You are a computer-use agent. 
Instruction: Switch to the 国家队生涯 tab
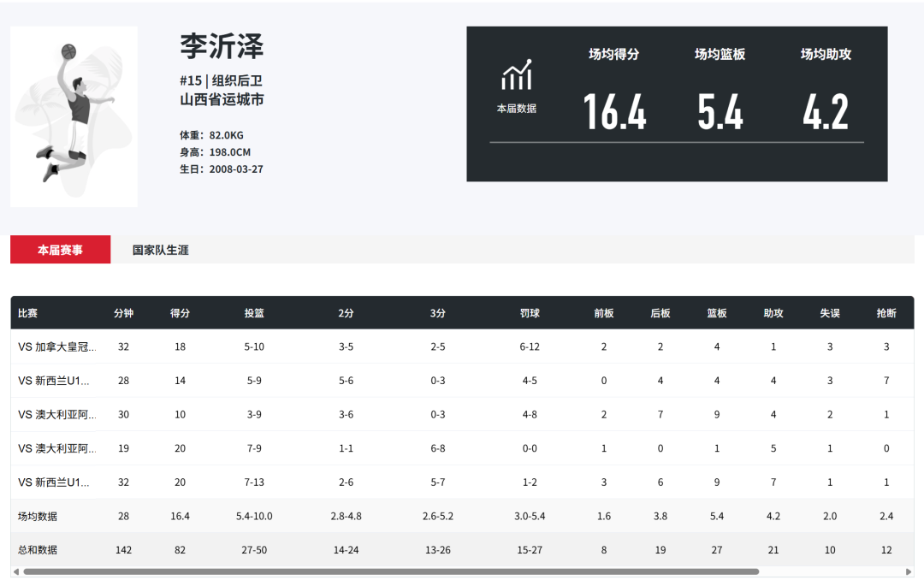[160, 250]
